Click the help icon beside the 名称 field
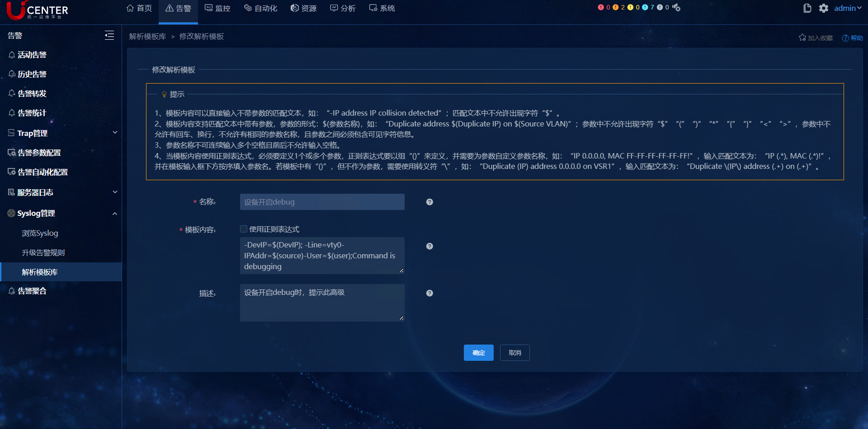Image resolution: width=868 pixels, height=429 pixels. click(429, 202)
